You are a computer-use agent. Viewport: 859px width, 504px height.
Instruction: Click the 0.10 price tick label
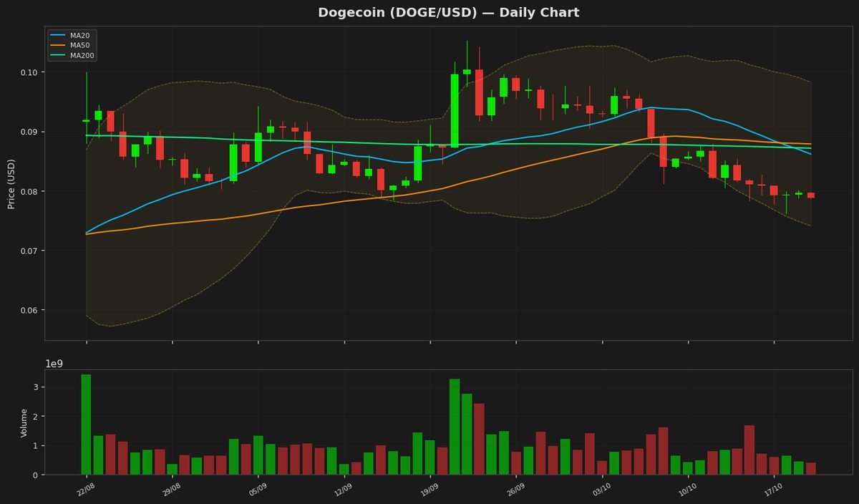tap(30, 72)
